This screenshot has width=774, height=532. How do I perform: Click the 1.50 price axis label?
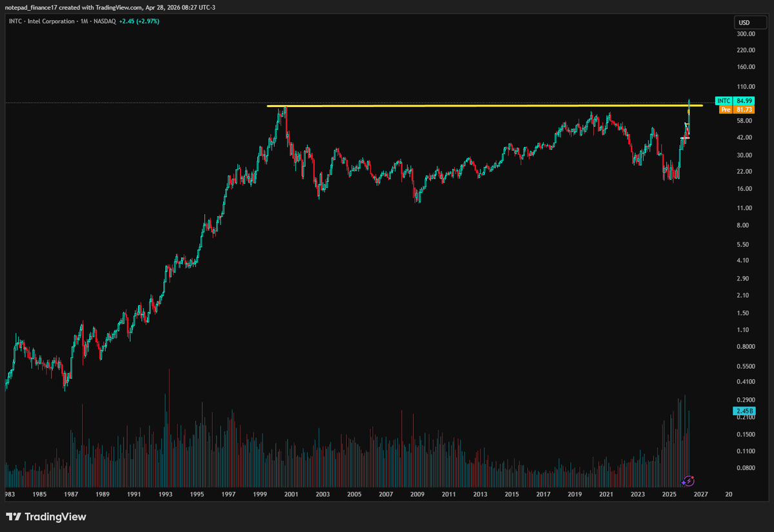pos(743,313)
